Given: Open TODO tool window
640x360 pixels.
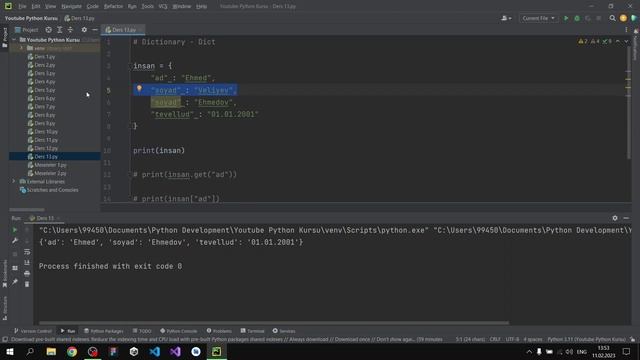Looking at the screenshot, I should point(142,331).
